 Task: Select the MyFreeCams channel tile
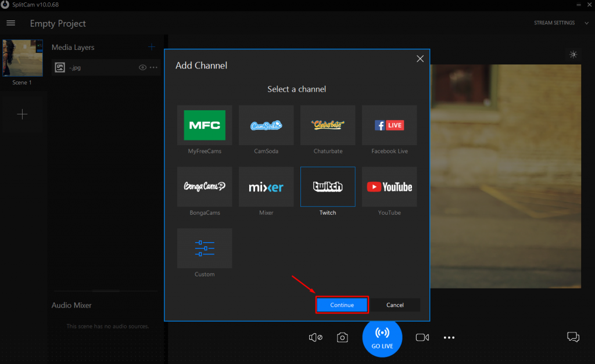click(x=205, y=125)
